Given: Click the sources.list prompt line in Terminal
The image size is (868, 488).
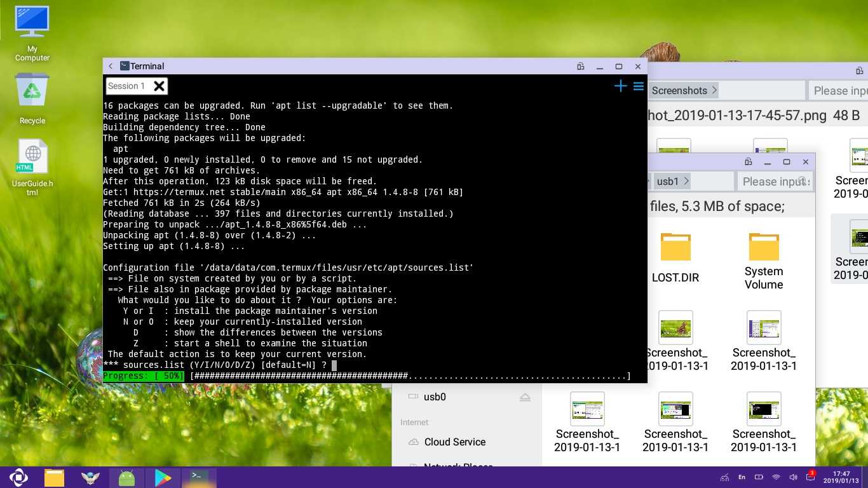Looking at the screenshot, I should (220, 365).
